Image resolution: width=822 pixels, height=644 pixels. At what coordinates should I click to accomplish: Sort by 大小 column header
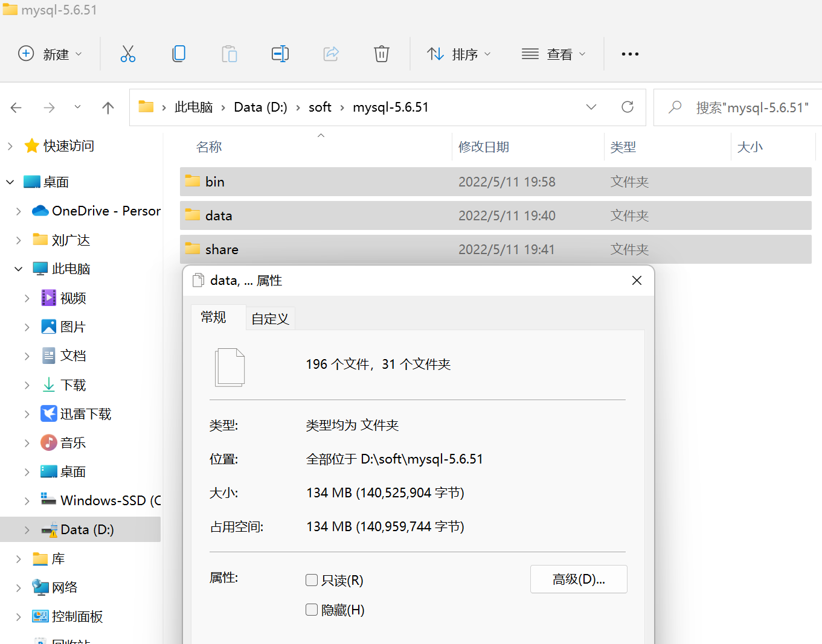pos(750,147)
